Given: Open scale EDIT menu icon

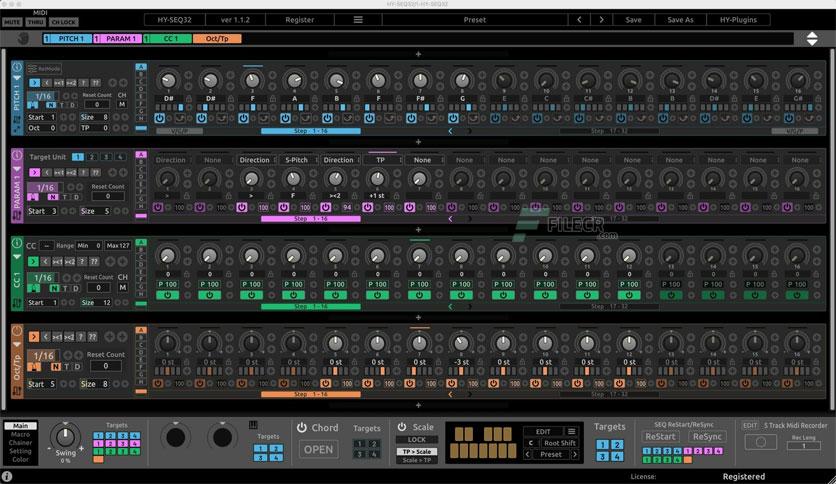Looking at the screenshot, I should [x=572, y=431].
